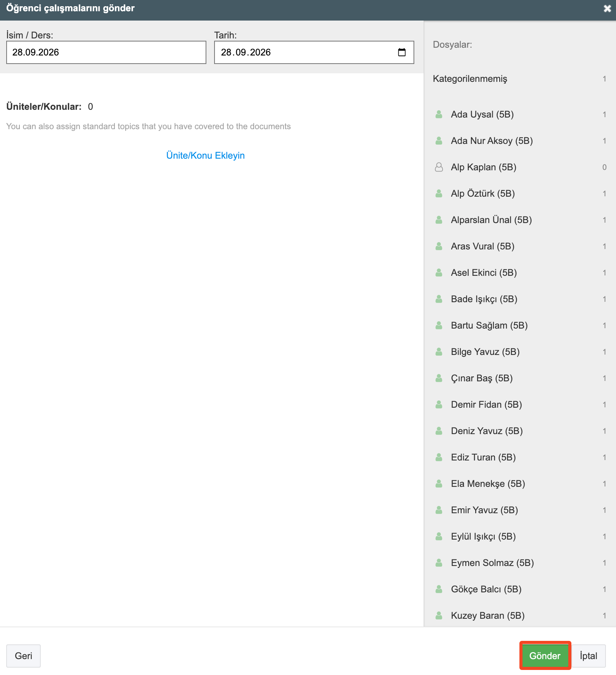Screen dimensions: 616x675
Task: Click the student icon beside Emir Yavuz
Action: (x=439, y=510)
